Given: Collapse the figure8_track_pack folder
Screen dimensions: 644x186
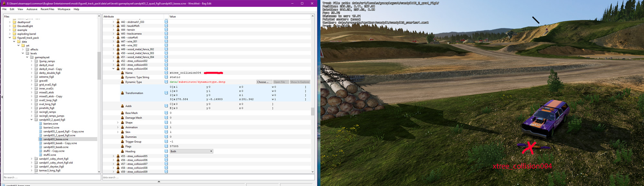Looking at the screenshot, I should click(x=10, y=38).
